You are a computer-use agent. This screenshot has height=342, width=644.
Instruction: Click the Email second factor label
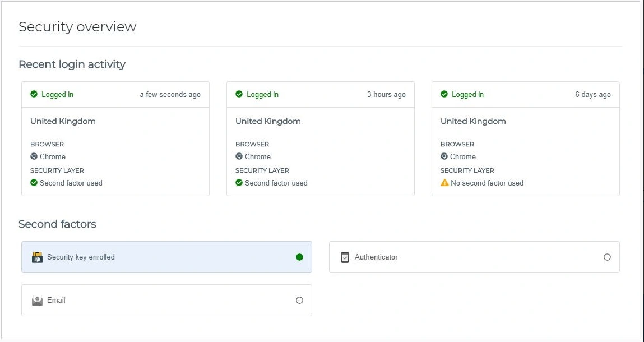point(56,301)
